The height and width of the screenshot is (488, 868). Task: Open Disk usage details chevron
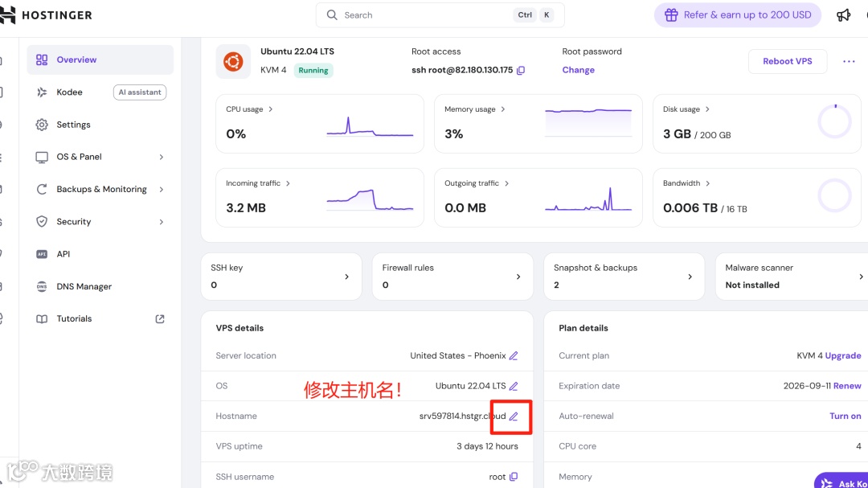point(707,109)
